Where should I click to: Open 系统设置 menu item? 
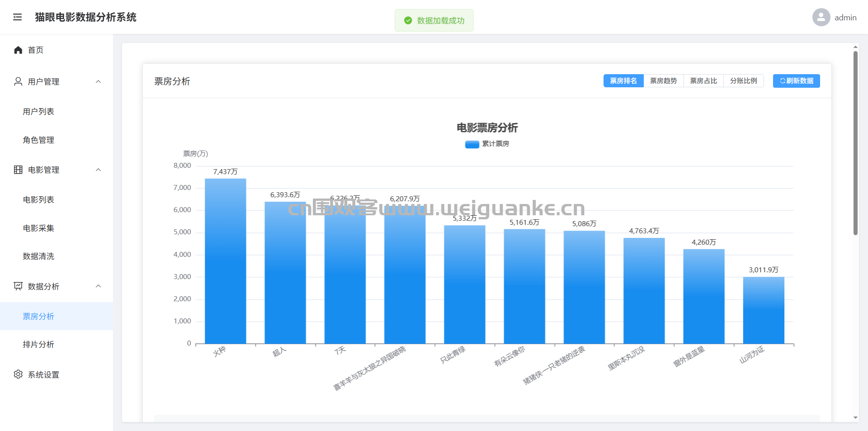pos(57,374)
